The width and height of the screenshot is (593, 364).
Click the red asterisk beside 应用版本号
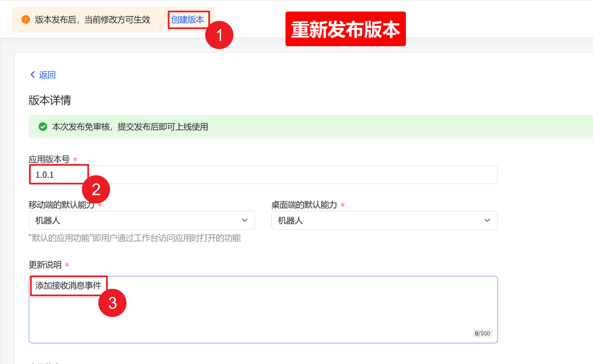[75, 160]
